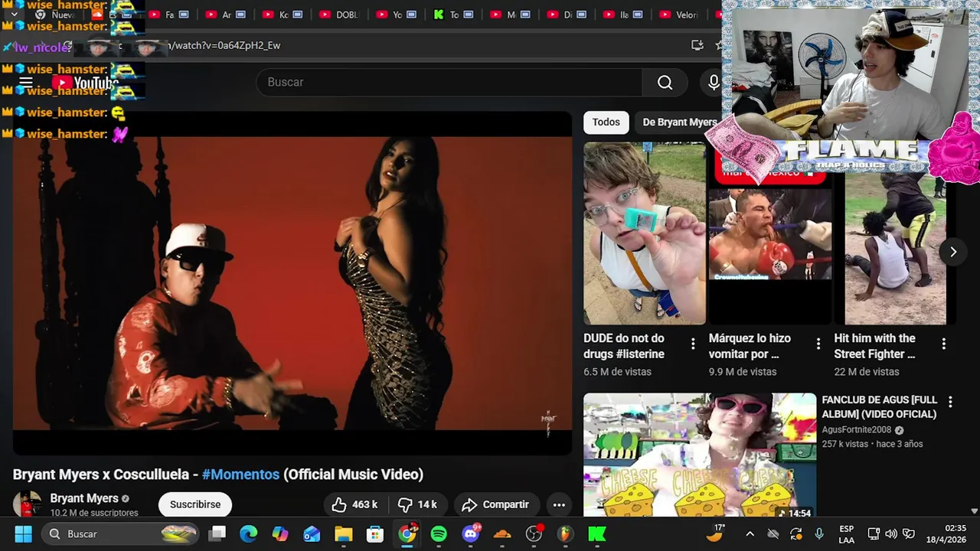
Task: Select the 'De Bryant Myers' filter chip
Action: (x=679, y=122)
